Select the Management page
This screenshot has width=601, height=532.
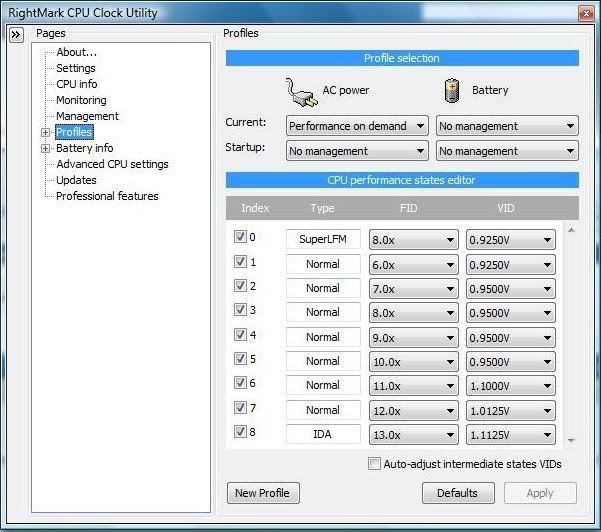pos(87,116)
